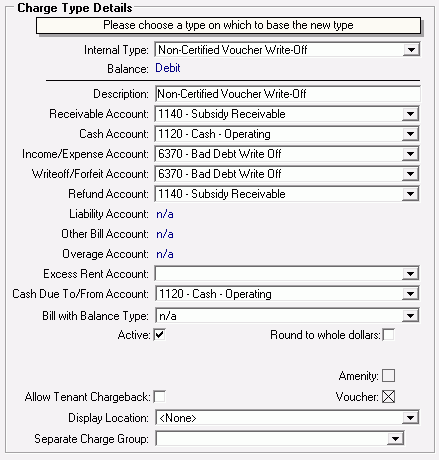Click the Description text field
439x460 pixels.
287,94
